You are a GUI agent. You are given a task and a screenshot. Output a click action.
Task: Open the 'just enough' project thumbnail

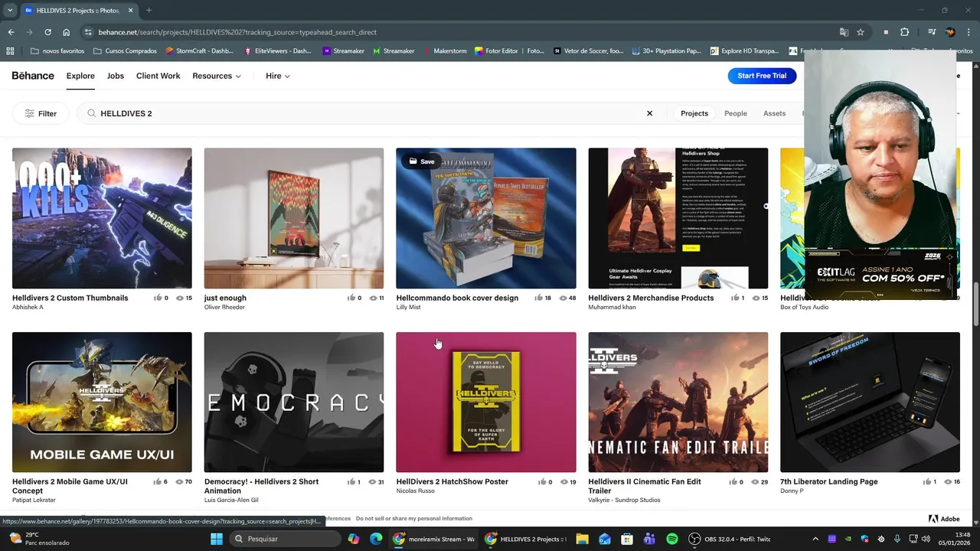[x=294, y=218]
